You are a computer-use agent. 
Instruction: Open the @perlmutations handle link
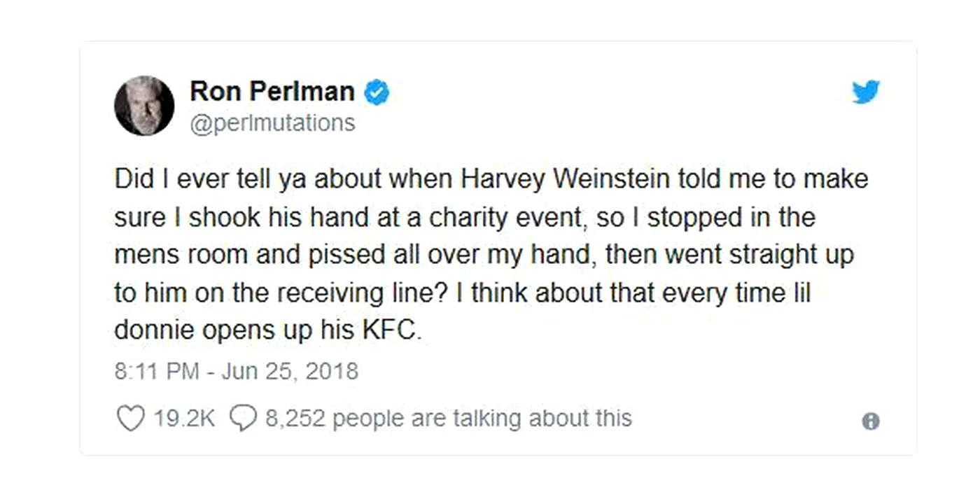pos(272,123)
